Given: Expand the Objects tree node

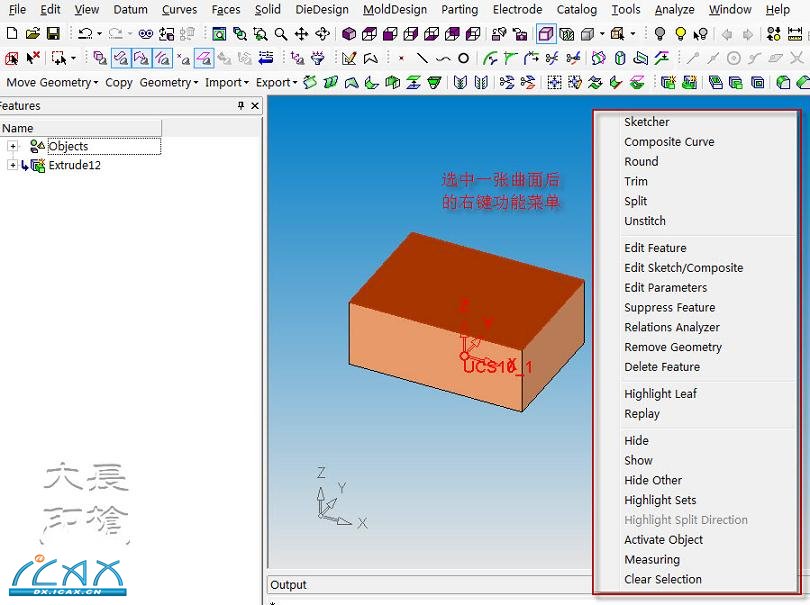Looking at the screenshot, I should coord(13,146).
